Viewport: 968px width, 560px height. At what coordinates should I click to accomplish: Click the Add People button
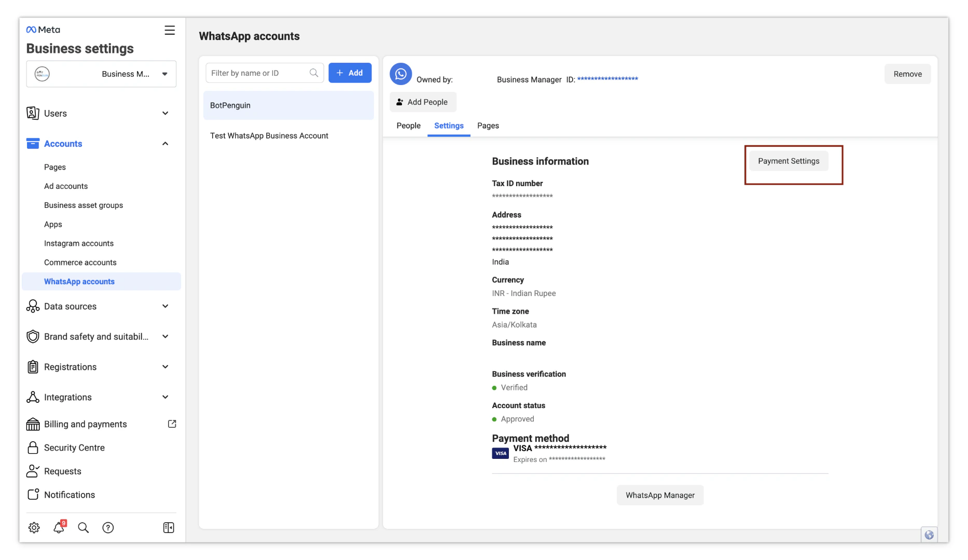(x=423, y=102)
